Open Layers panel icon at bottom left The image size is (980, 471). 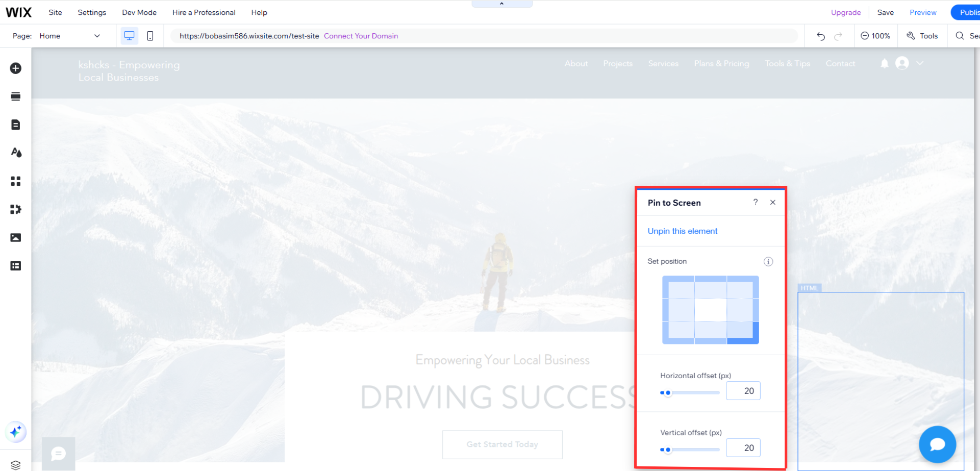pyautogui.click(x=16, y=465)
